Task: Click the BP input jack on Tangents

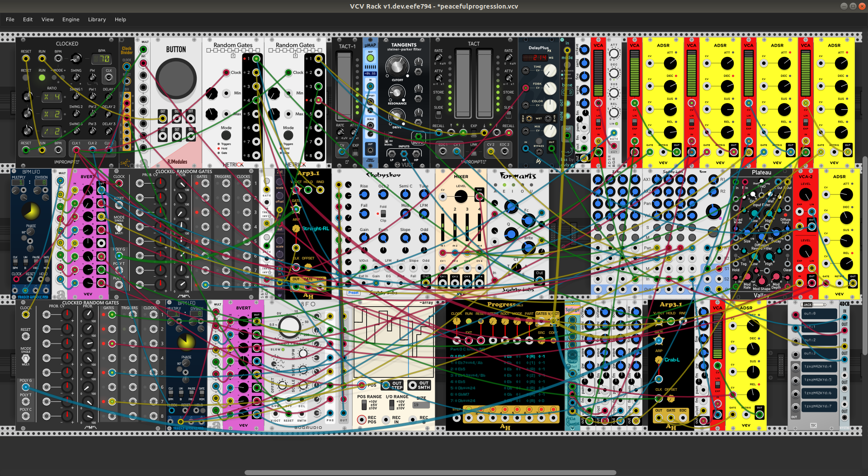Action: click(404, 153)
